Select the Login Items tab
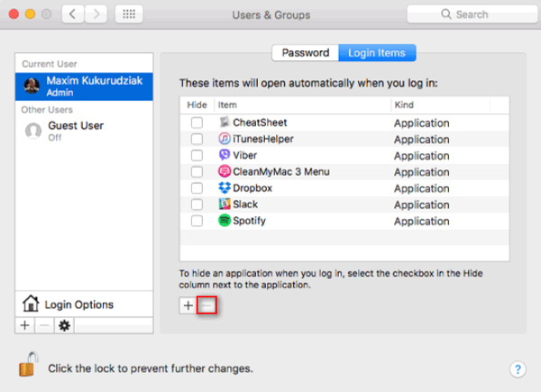Screen dimensions: 541x392 (x=377, y=53)
